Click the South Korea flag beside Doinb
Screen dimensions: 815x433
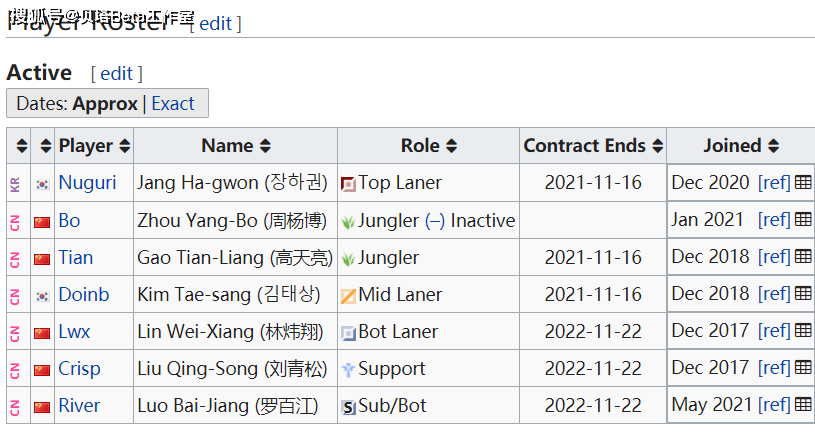point(42,296)
